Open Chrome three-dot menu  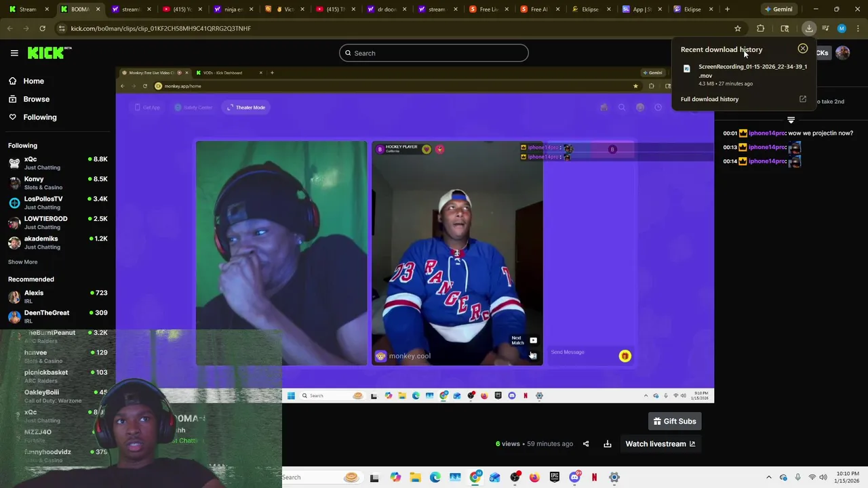(x=858, y=28)
